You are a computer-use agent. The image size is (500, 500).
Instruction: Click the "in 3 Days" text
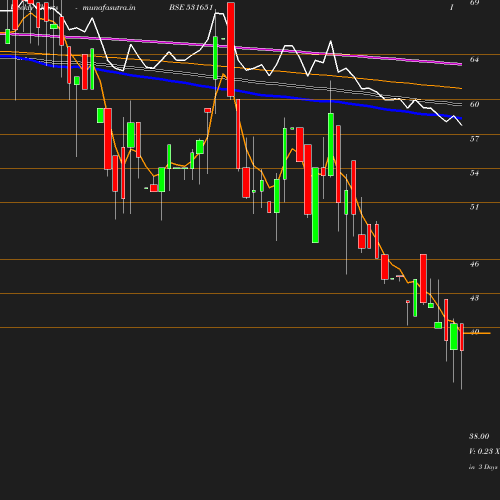tap(483, 467)
